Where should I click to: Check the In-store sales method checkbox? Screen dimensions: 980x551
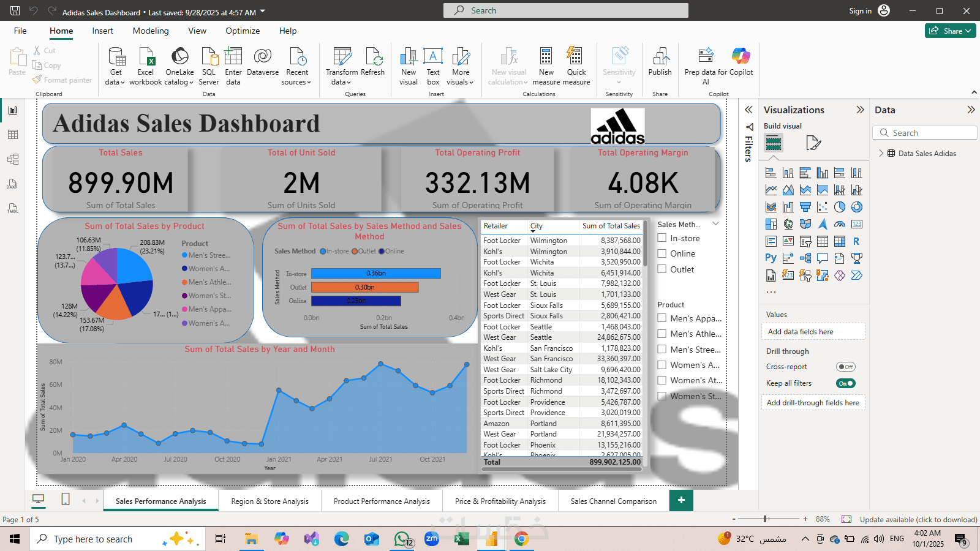pyautogui.click(x=662, y=238)
